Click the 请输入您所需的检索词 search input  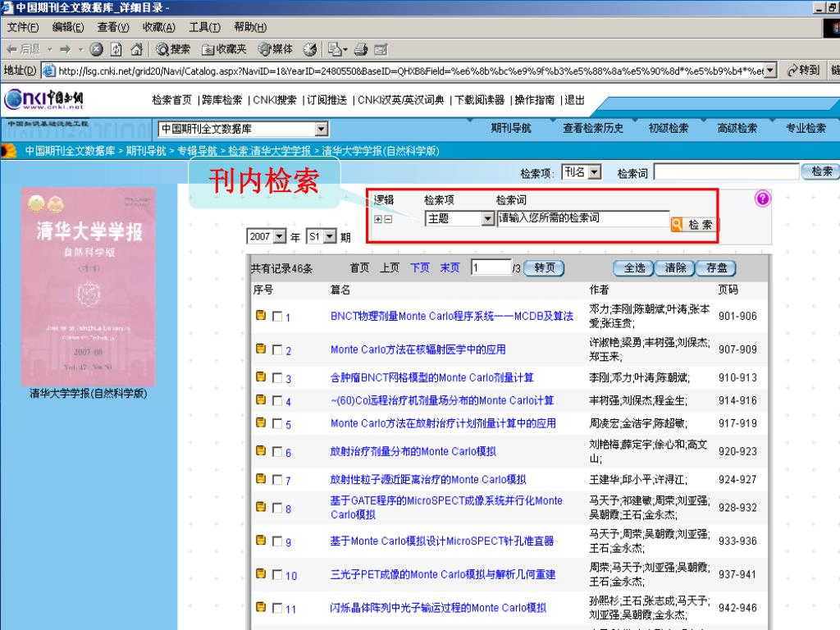(x=583, y=218)
